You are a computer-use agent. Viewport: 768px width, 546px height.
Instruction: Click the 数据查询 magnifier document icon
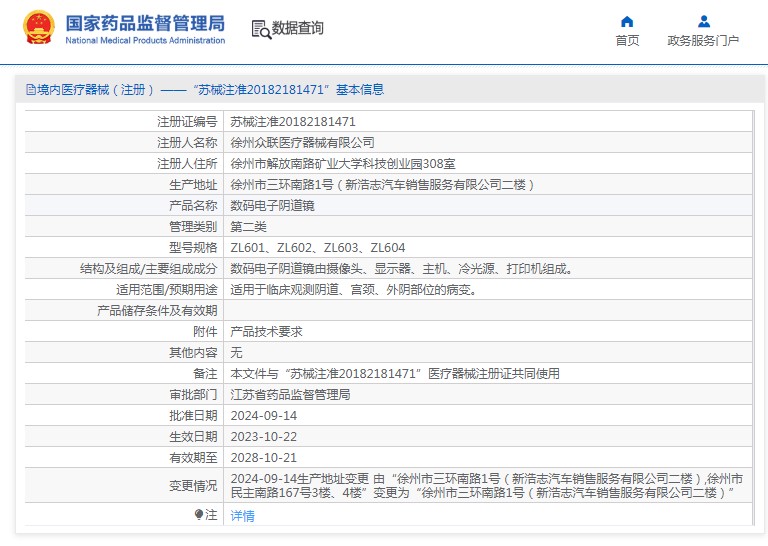coord(261,29)
